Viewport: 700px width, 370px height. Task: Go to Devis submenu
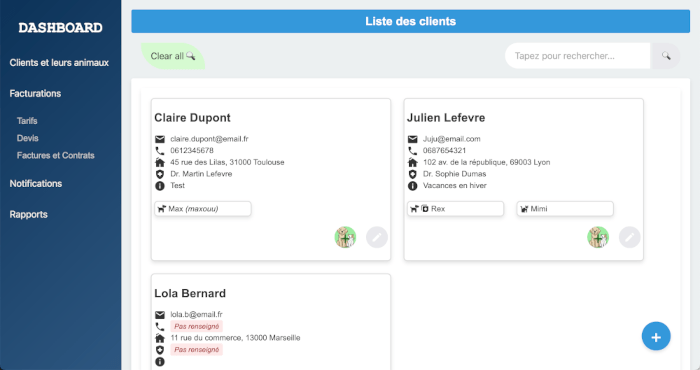(x=28, y=138)
